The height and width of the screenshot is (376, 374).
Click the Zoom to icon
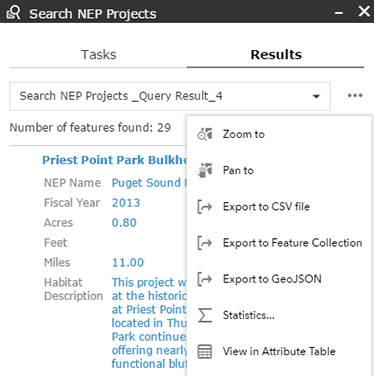pyautogui.click(x=205, y=134)
